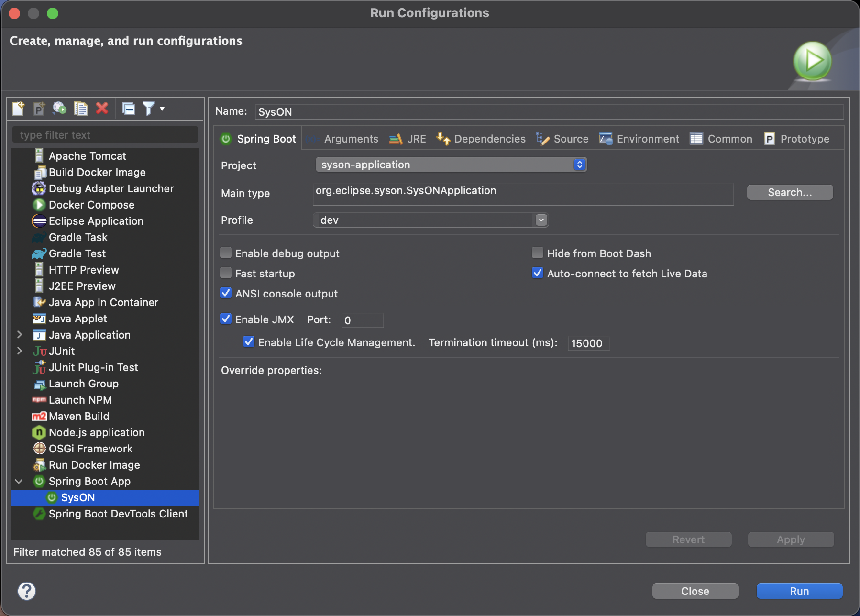Select Maven Build in the configuration list
This screenshot has height=616, width=860.
point(79,416)
